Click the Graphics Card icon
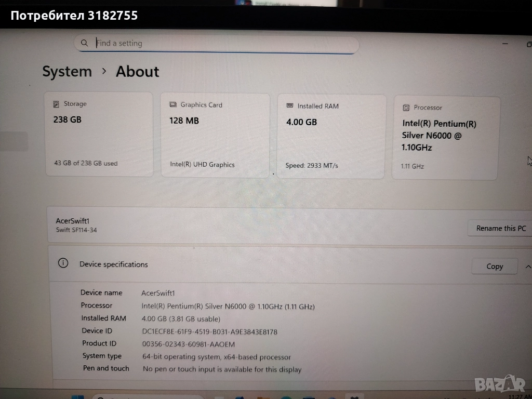This screenshot has width=532, height=399. click(173, 105)
